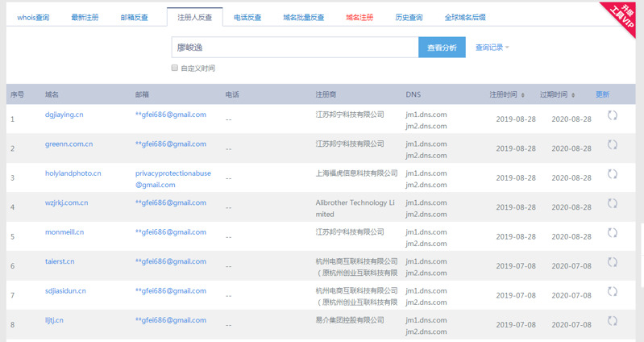Select Alibrother Technology Limited registrar cell

(355, 208)
